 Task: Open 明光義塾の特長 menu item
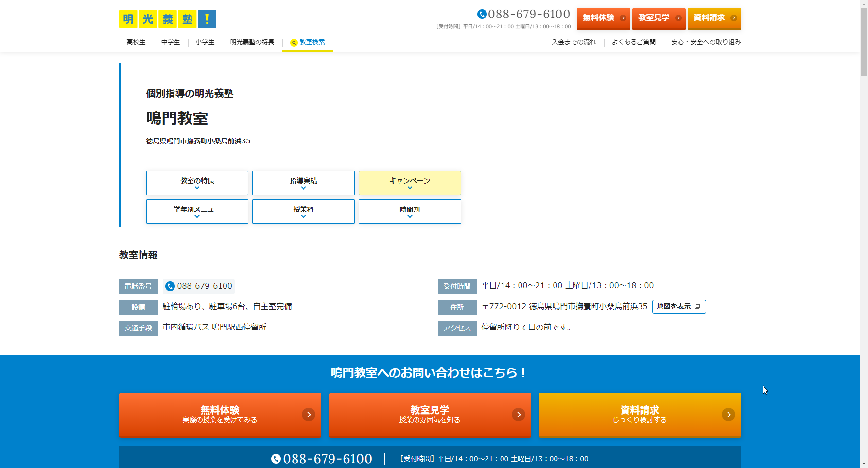coord(252,42)
